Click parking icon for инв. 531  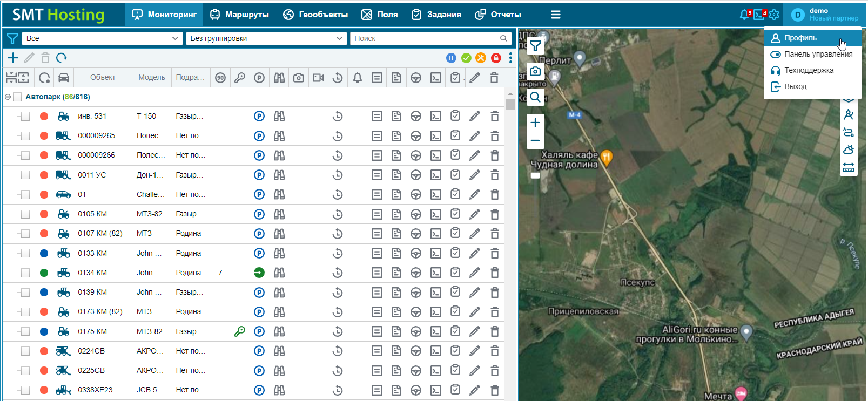[259, 116]
